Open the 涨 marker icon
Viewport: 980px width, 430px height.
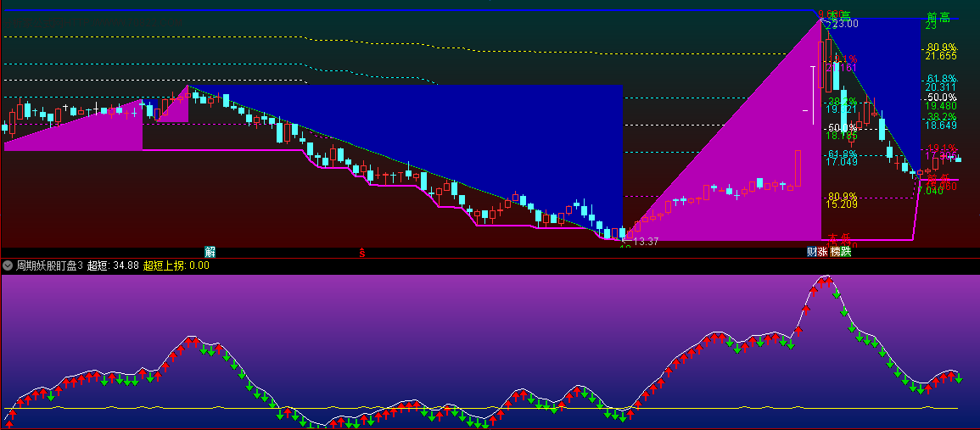coord(822,252)
